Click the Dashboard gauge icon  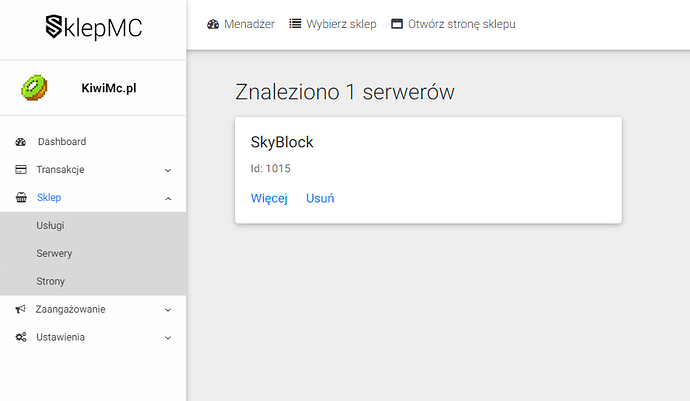(x=21, y=142)
